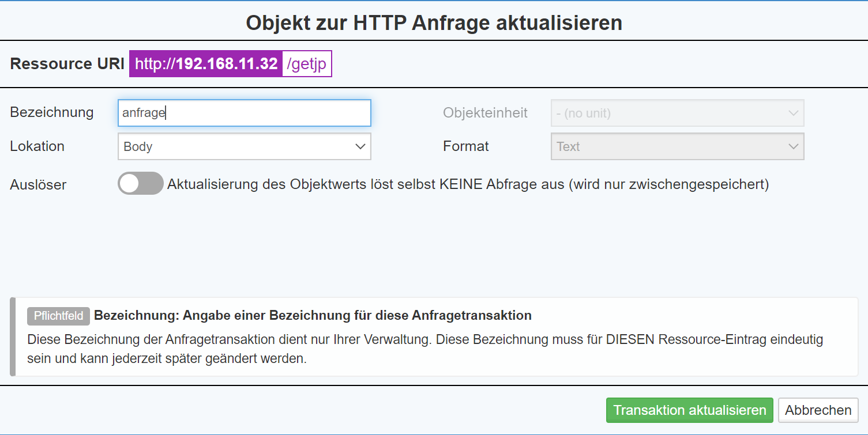
Task: Click the purple http://192.168.11.32 host badge
Action: coord(206,63)
